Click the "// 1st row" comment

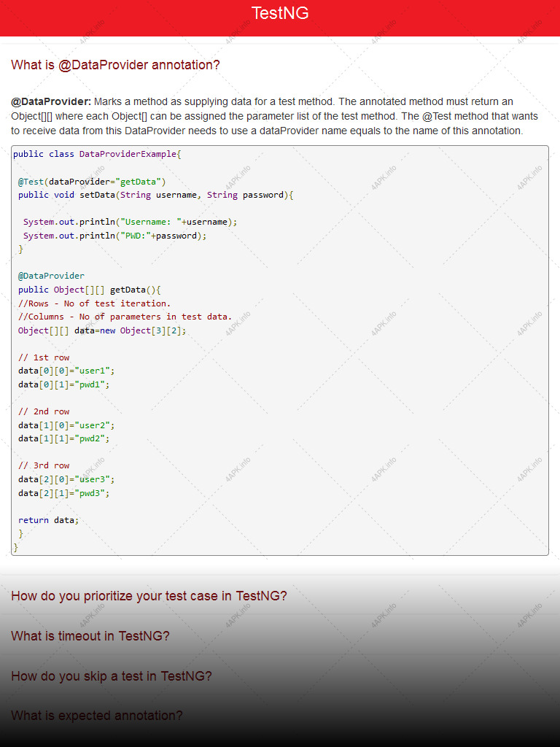click(x=44, y=357)
